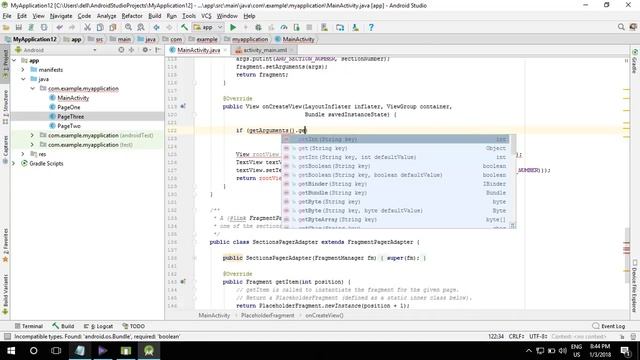The image size is (640, 360).
Task: Click the Copy icon in toolbar
Action: [100, 27]
